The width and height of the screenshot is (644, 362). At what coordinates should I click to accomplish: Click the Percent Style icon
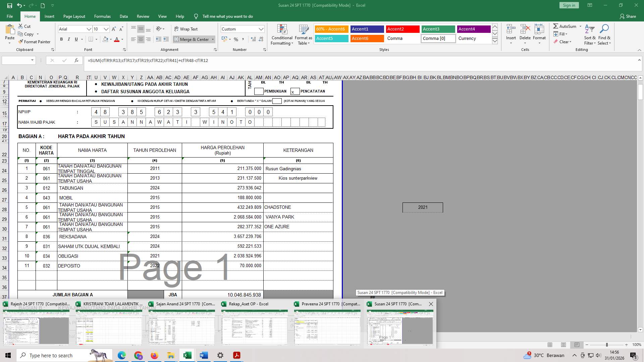pos(236,39)
